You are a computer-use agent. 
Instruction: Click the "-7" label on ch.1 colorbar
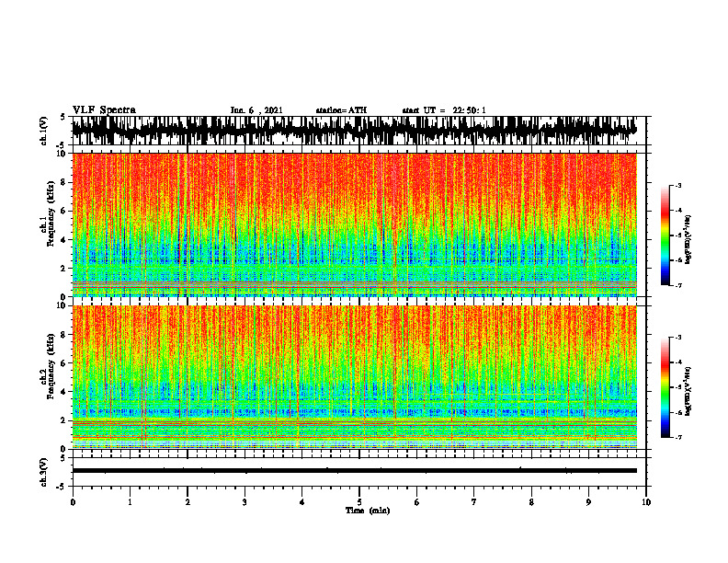pyautogui.click(x=677, y=285)
